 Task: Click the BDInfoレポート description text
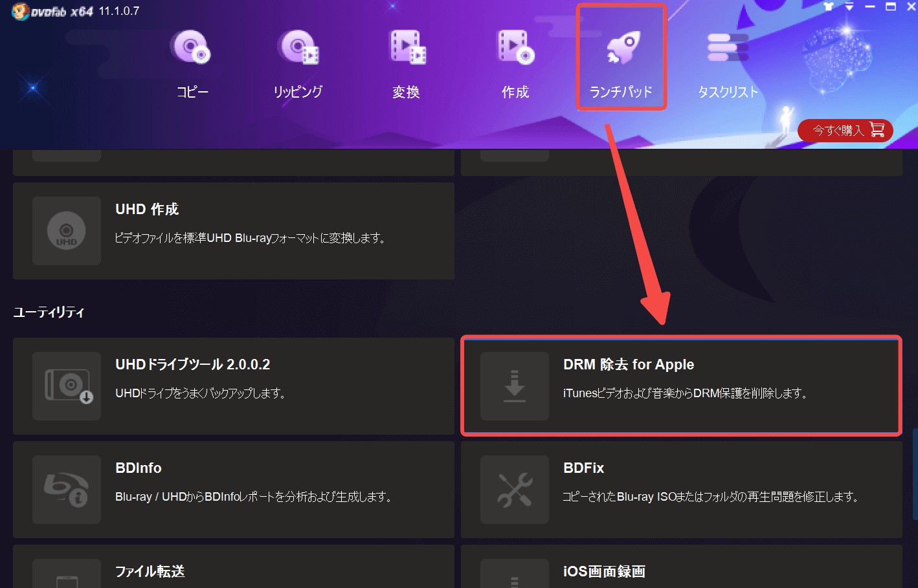(x=254, y=497)
